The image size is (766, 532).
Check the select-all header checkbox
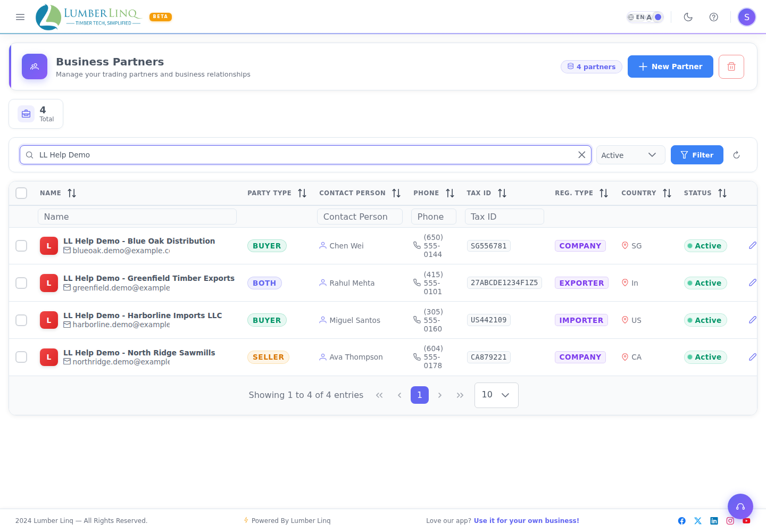21,193
